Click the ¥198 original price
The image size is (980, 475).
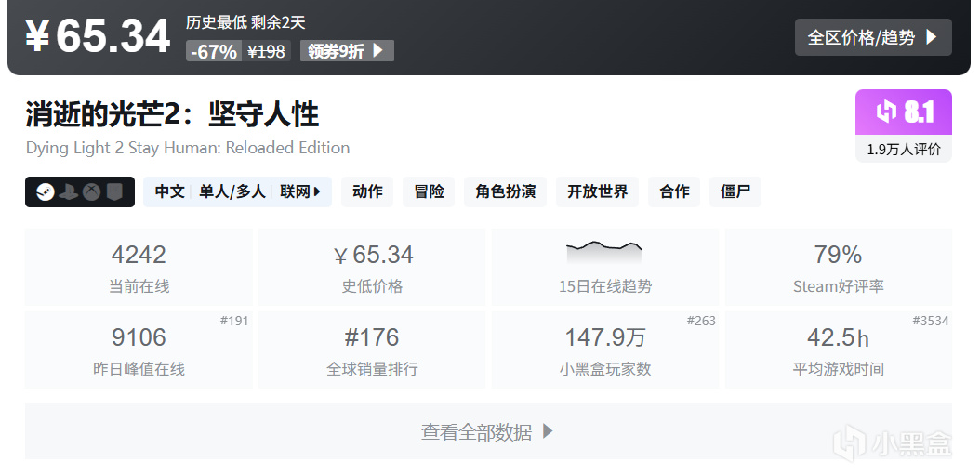tap(266, 50)
